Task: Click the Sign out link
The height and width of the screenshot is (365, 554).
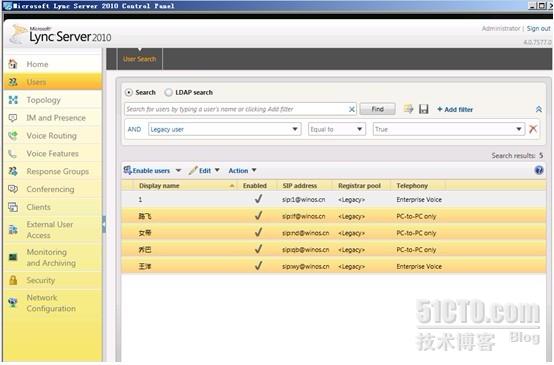Action: coord(538,29)
